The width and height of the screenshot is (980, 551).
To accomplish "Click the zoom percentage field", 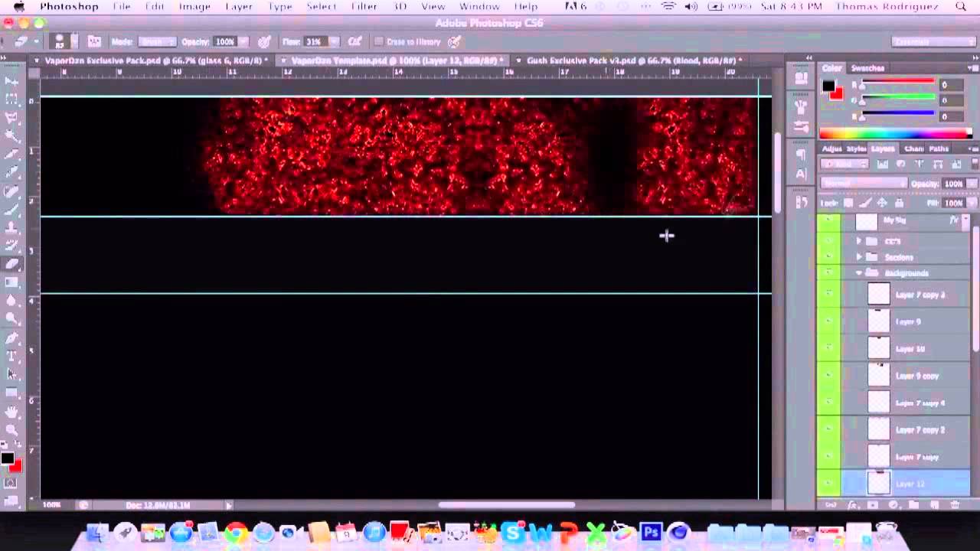I will 52,505.
